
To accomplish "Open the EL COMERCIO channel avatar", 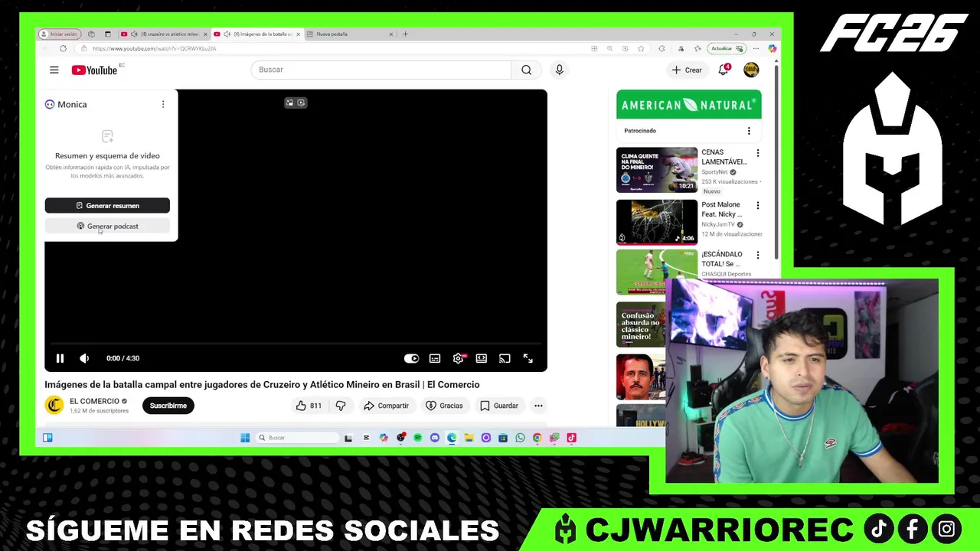I will (54, 405).
